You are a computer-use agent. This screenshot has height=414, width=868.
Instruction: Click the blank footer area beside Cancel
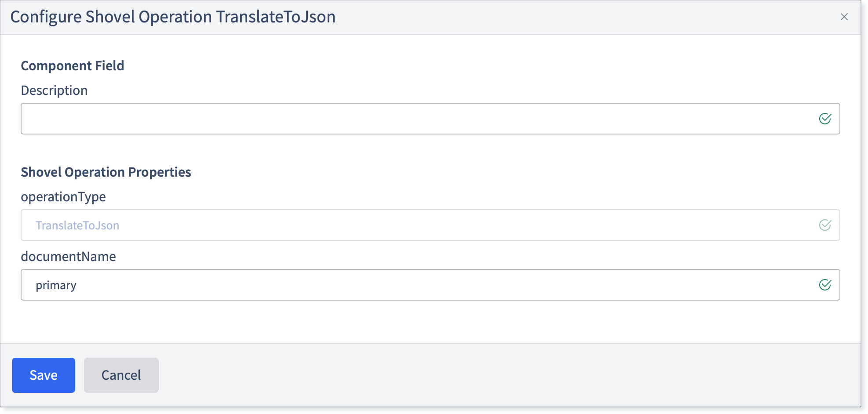tap(506, 375)
